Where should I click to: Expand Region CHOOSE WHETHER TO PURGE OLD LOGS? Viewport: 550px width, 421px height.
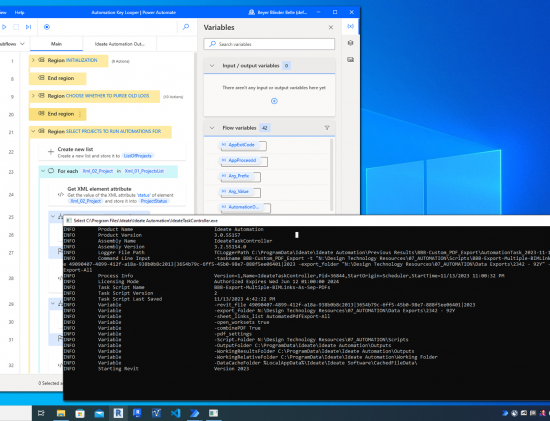pyautogui.click(x=33, y=96)
